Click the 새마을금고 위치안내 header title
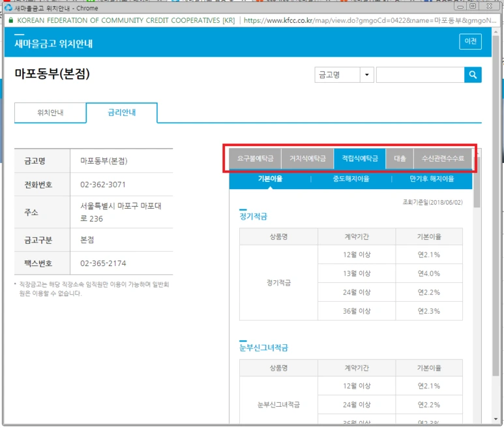This screenshot has height=429, width=504. click(x=53, y=44)
